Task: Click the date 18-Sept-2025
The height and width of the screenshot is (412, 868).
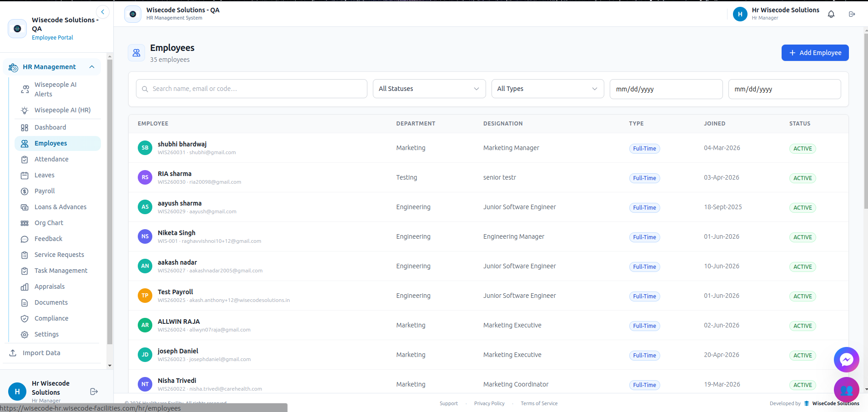Action: [x=723, y=207]
